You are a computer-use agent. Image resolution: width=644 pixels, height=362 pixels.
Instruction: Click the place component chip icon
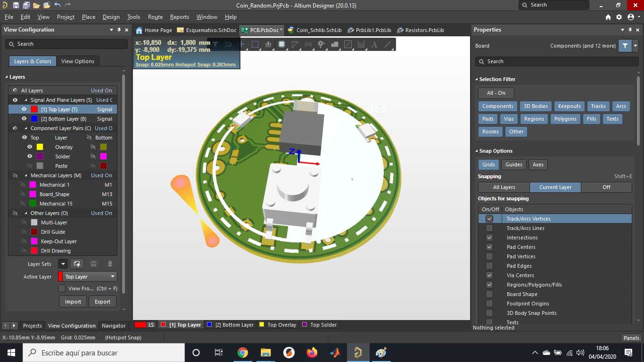click(281, 44)
